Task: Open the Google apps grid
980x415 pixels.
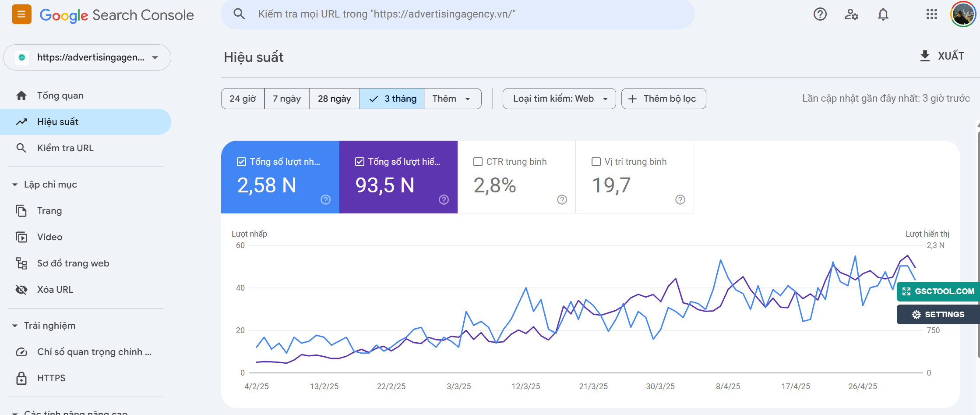Action: [x=931, y=14]
